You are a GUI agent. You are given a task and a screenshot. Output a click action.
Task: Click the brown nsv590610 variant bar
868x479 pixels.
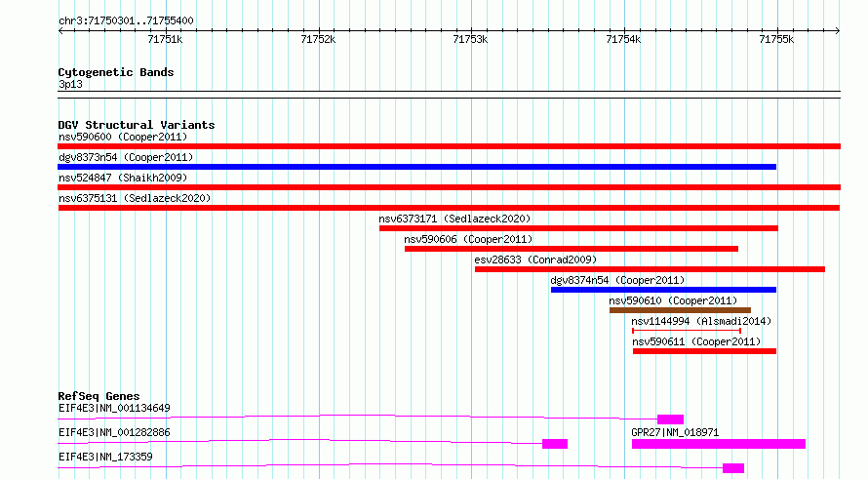coord(681,310)
